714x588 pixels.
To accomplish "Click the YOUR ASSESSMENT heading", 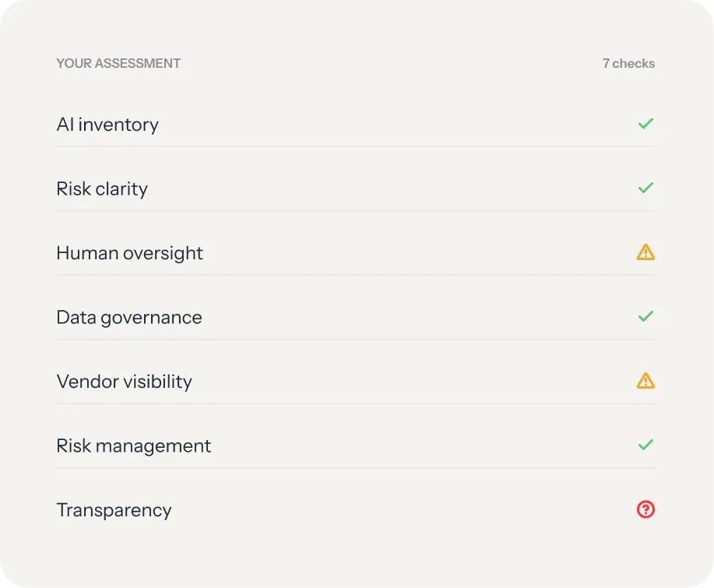I will [x=118, y=63].
